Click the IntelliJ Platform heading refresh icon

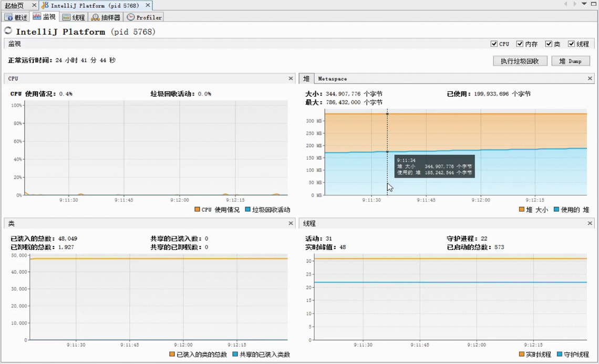click(8, 30)
